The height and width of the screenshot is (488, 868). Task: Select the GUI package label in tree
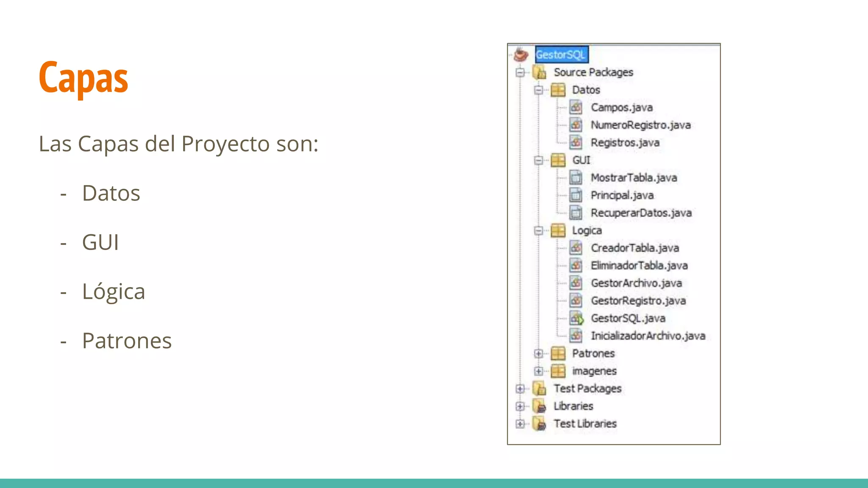pyautogui.click(x=581, y=161)
